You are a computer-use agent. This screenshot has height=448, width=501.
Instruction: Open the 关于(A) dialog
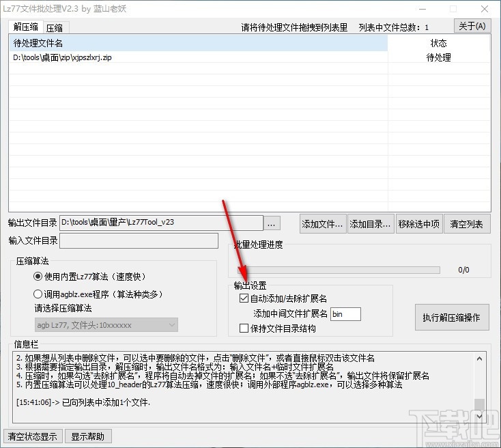pos(472,26)
